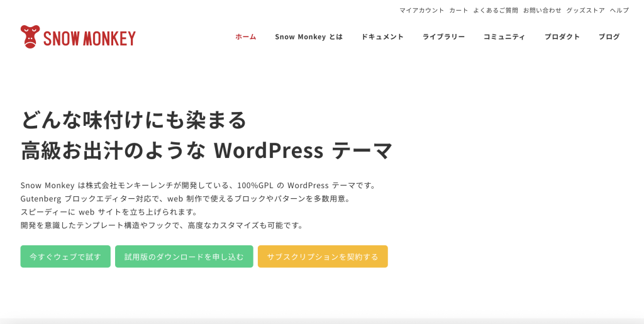
Task: Click the Snow Monkey red monkey face icon
Action: [30, 37]
